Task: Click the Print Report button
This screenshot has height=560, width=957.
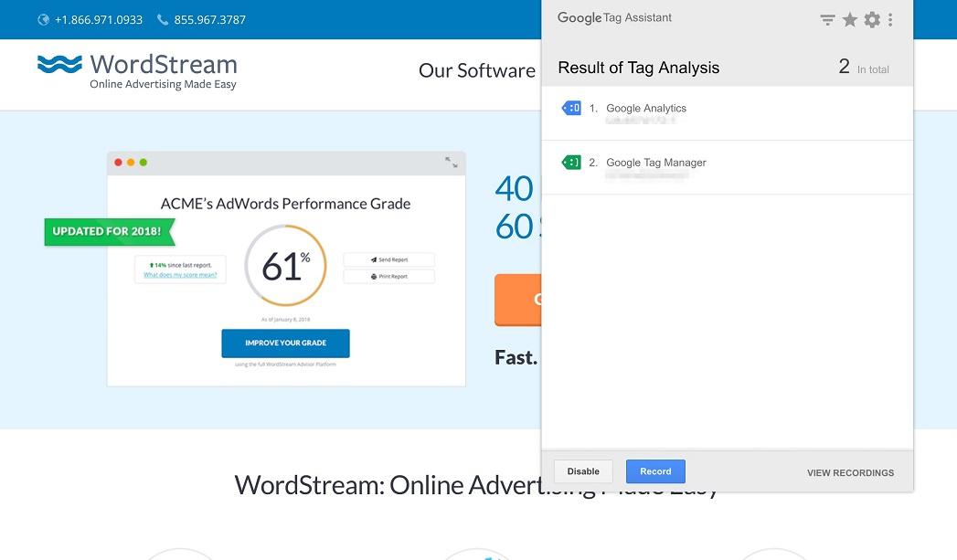Action: point(388,276)
